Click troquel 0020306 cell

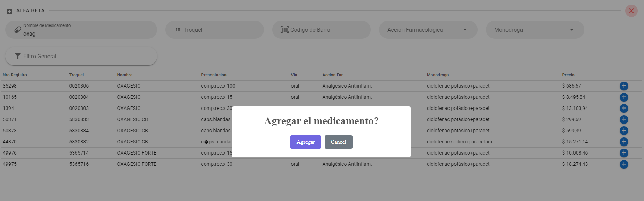(x=79, y=86)
